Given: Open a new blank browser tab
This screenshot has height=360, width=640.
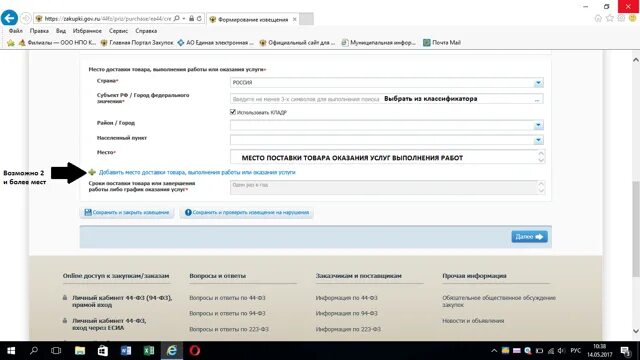Looking at the screenshot, I should (x=306, y=19).
